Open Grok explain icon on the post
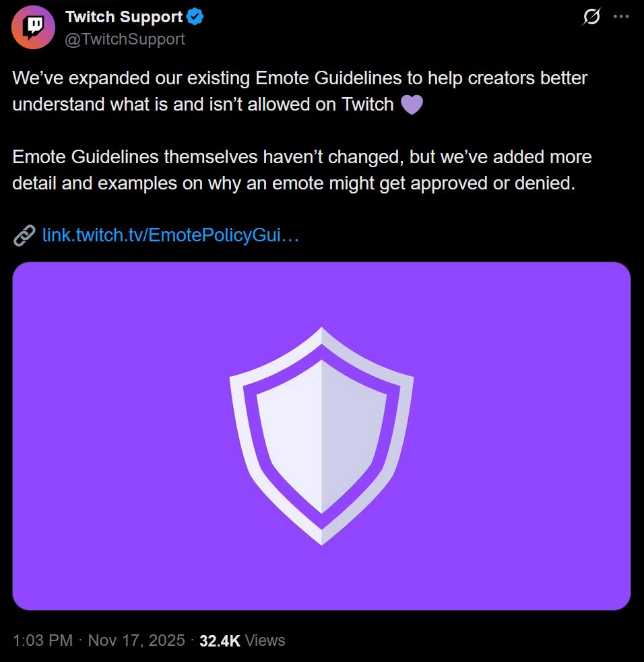The image size is (644, 662). pos(591,17)
